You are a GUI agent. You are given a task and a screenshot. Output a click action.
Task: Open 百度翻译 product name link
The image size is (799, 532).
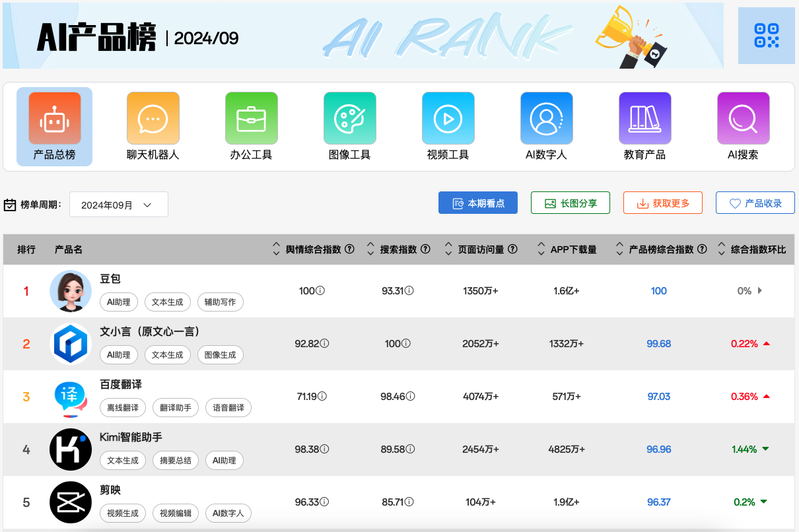[x=121, y=384]
